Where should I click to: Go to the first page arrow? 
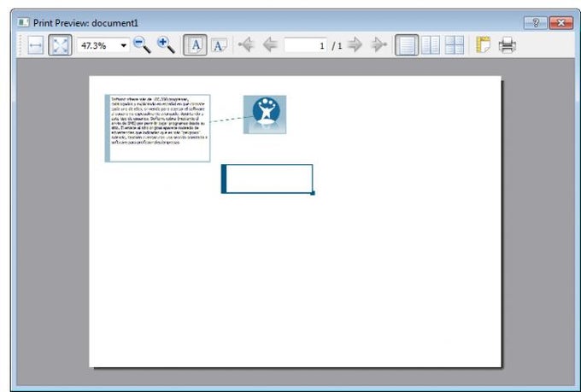[x=246, y=44]
